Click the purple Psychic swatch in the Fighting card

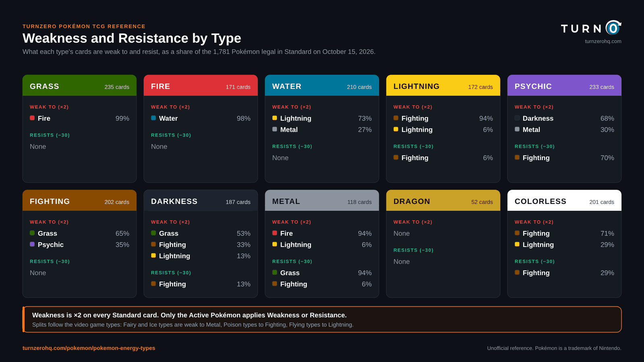[x=32, y=244]
